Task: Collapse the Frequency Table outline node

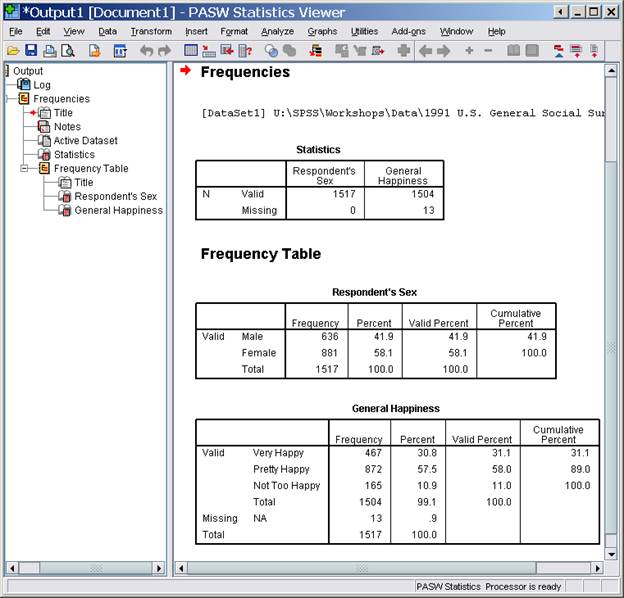Action: pos(25,169)
